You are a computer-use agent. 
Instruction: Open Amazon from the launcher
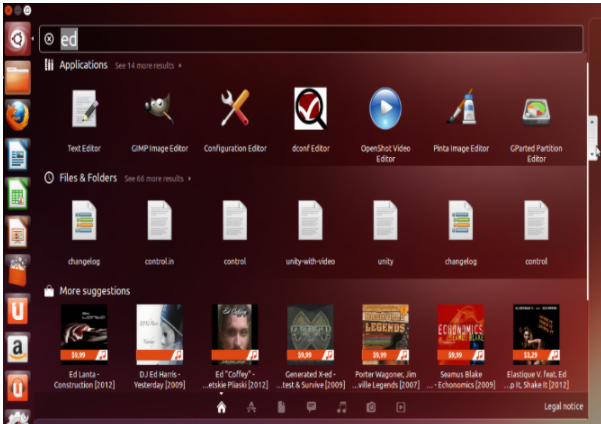18,348
